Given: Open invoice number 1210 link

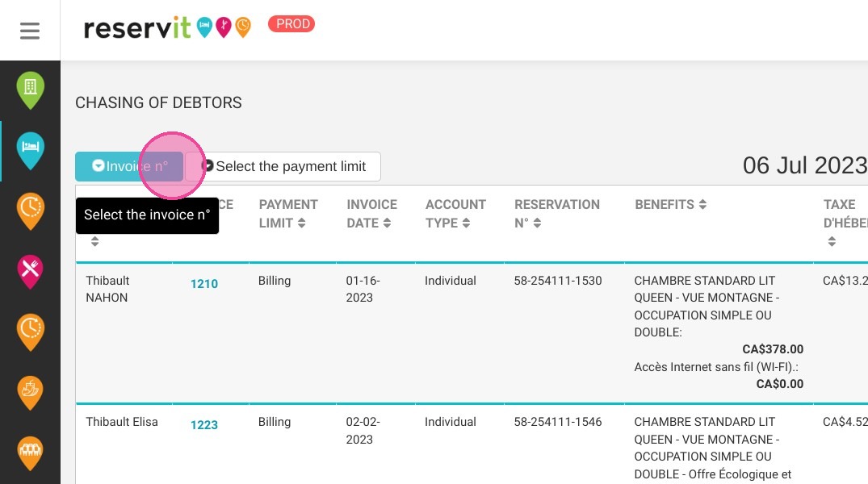Looking at the screenshot, I should pyautogui.click(x=204, y=284).
